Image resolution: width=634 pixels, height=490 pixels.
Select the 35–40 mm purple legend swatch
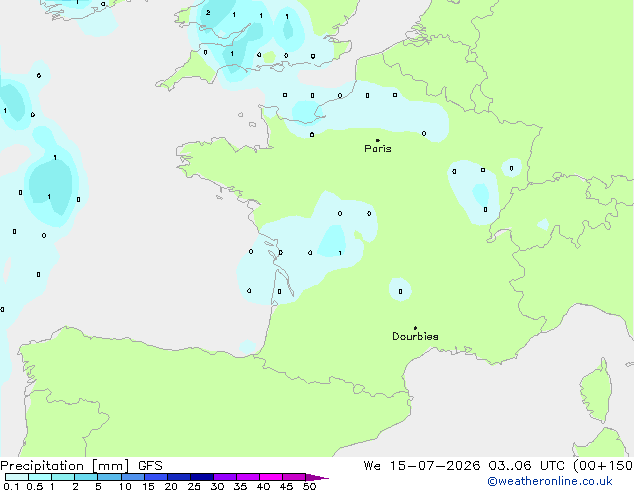click(x=247, y=477)
